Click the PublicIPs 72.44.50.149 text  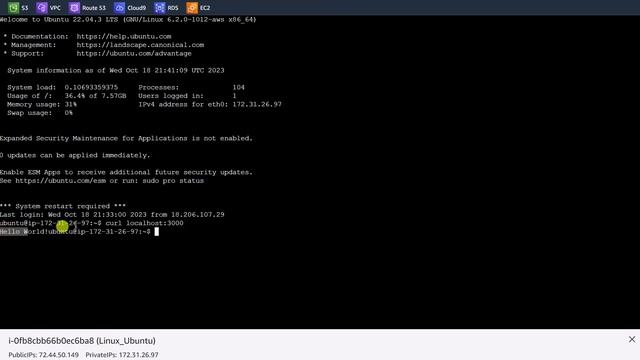click(44, 355)
